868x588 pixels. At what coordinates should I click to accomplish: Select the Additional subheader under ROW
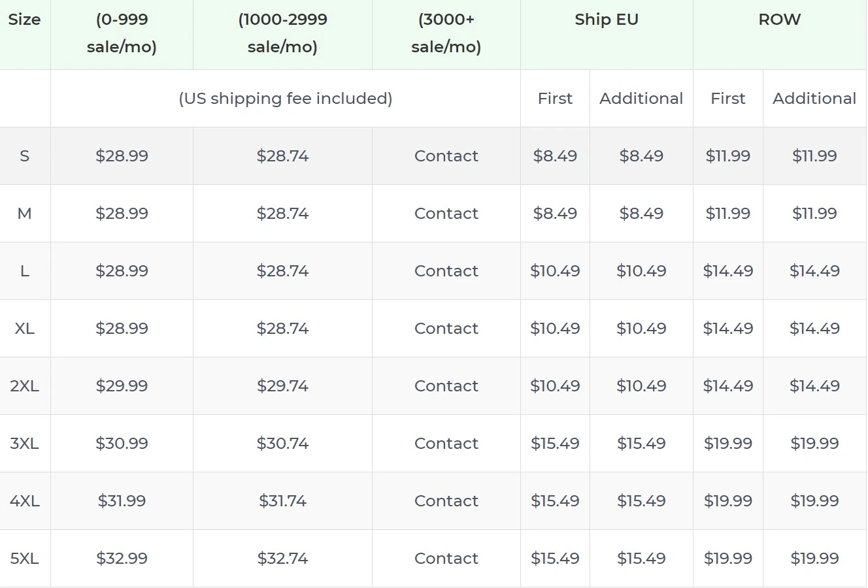pos(814,99)
